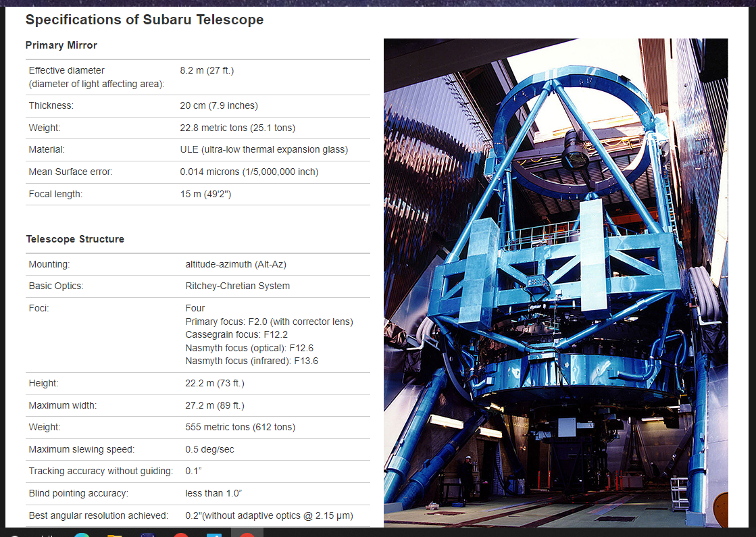Viewport: 756px width, 537px height.
Task: Select the value '27.2 m (89 ft.)'
Action: pos(215,405)
